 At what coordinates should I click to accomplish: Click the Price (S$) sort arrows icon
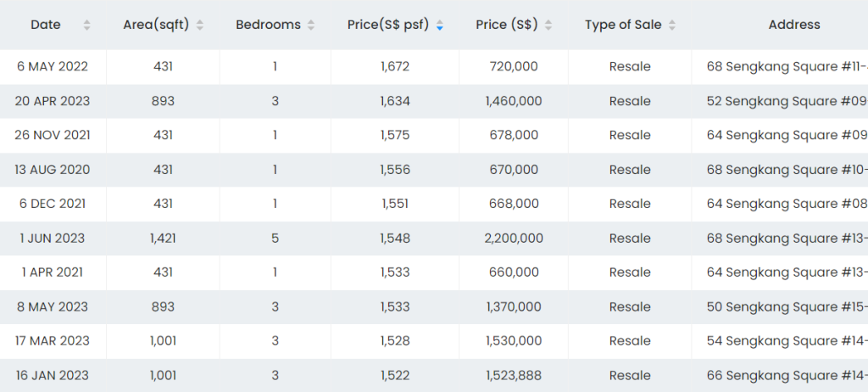pos(548,25)
